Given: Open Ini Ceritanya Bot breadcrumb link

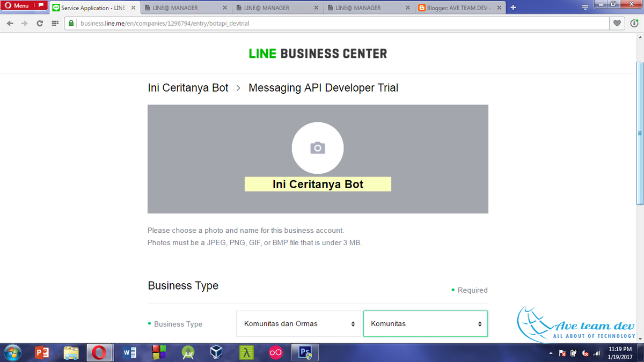Looking at the screenshot, I should click(188, 88).
